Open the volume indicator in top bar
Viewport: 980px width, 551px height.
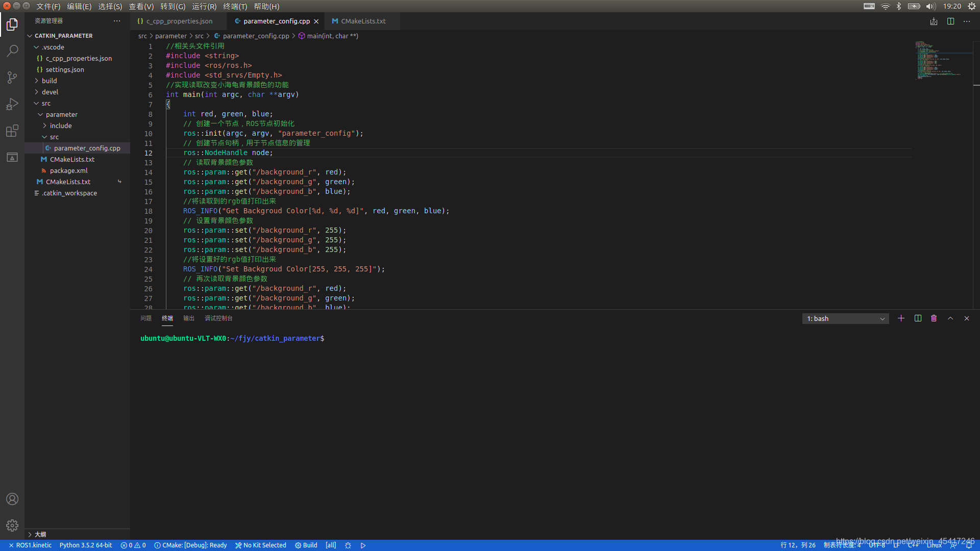click(931, 6)
